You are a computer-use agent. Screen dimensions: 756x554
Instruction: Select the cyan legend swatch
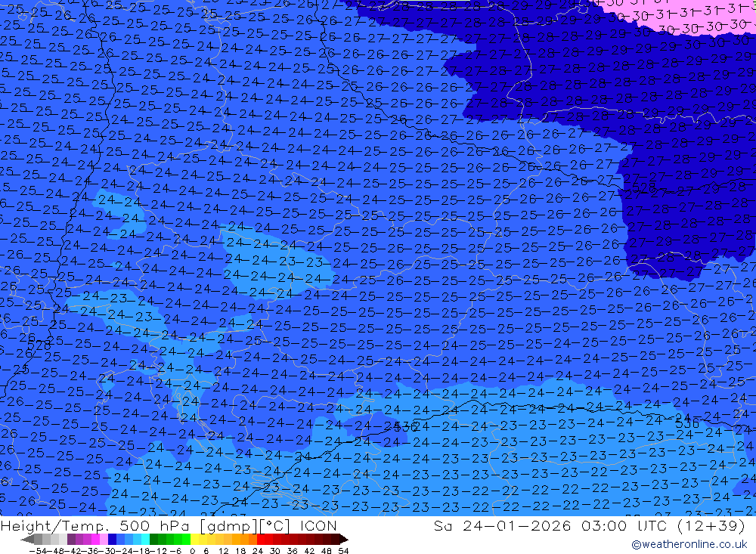145,539
